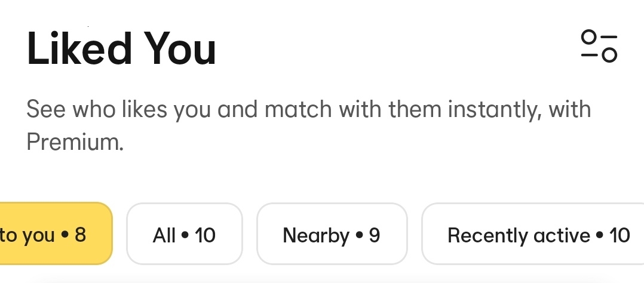Choose the 'Nearby • 9' filter chip

pyautogui.click(x=332, y=233)
